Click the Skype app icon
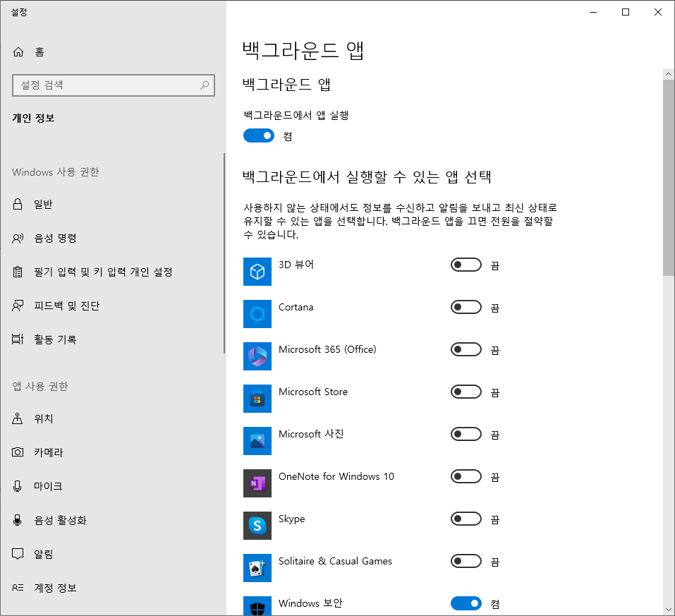 point(257,526)
